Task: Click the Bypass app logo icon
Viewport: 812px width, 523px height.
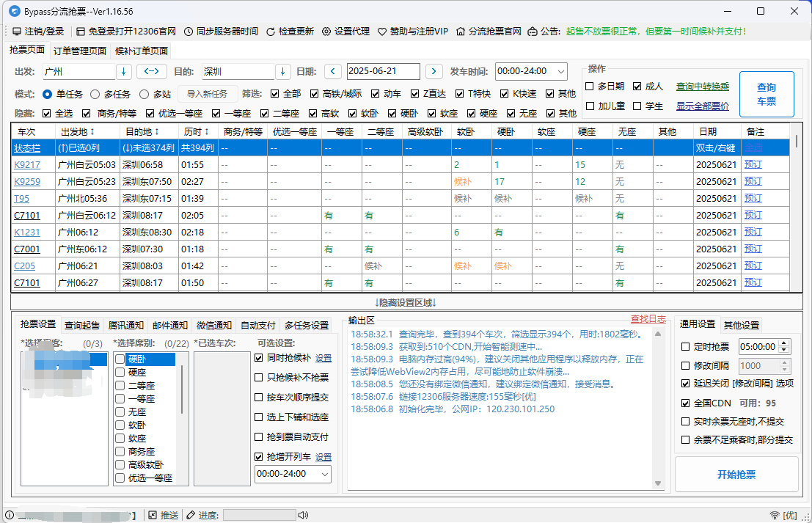Action: pos(15,11)
